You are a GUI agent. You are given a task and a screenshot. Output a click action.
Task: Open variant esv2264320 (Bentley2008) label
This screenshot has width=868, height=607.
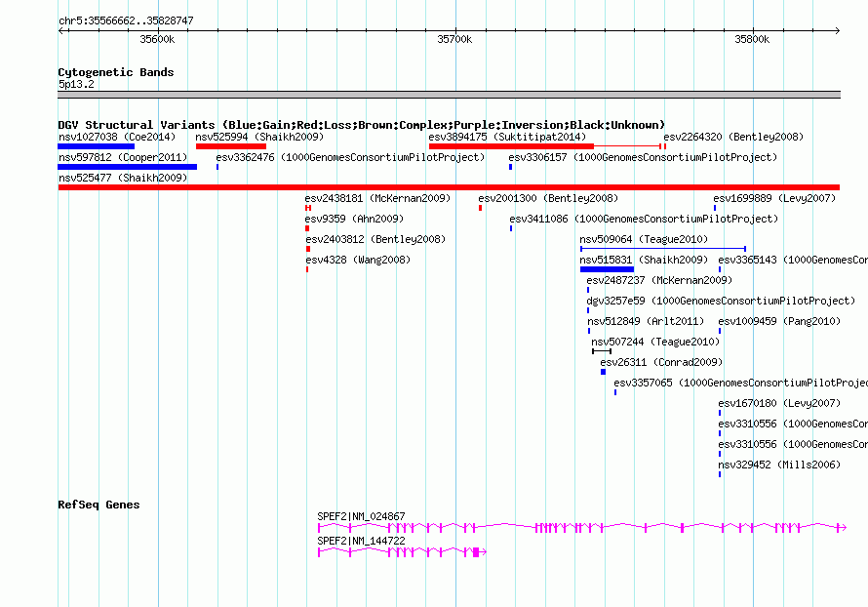[x=733, y=137]
